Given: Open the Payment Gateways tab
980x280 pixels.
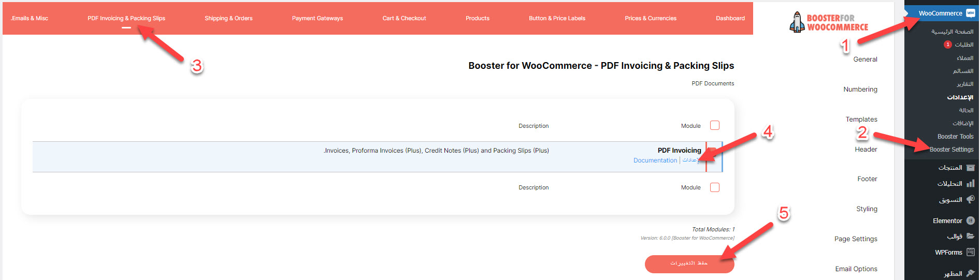Looking at the screenshot, I should pyautogui.click(x=317, y=18).
